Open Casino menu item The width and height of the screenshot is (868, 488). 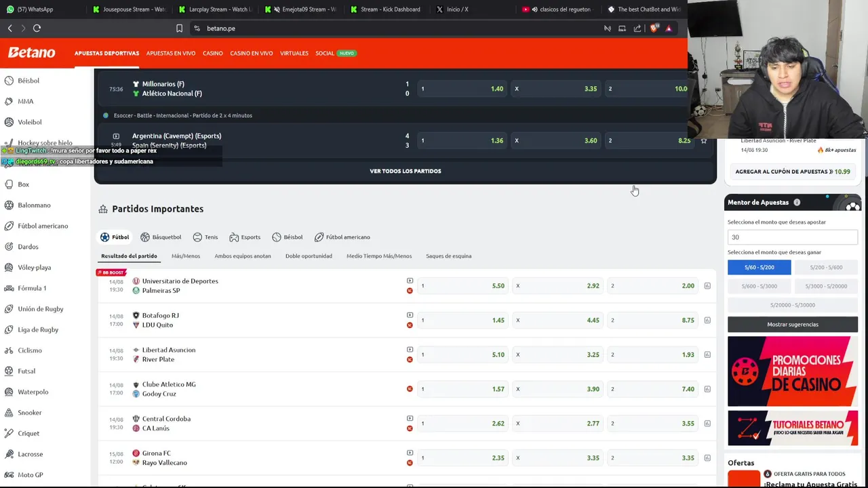click(x=212, y=53)
